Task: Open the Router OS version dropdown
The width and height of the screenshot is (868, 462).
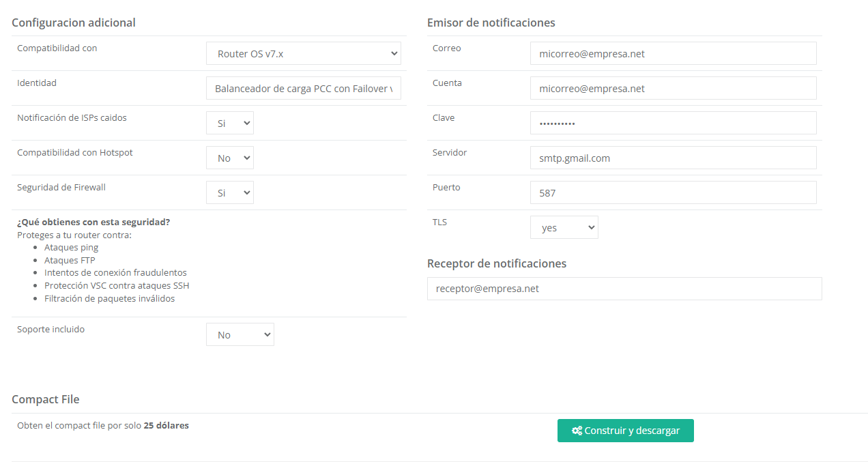Action: click(303, 53)
